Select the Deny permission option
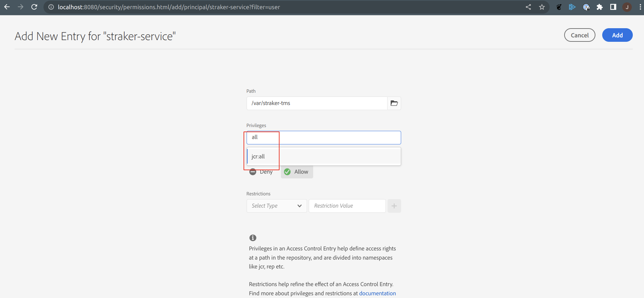 coord(261,172)
